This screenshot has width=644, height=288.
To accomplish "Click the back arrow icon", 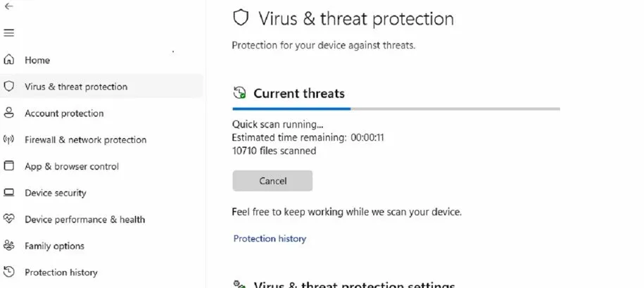I will [8, 6].
